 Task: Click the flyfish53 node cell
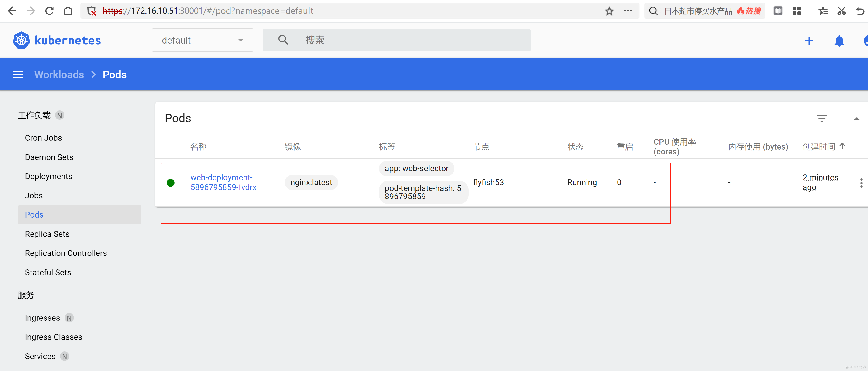pyautogui.click(x=488, y=182)
